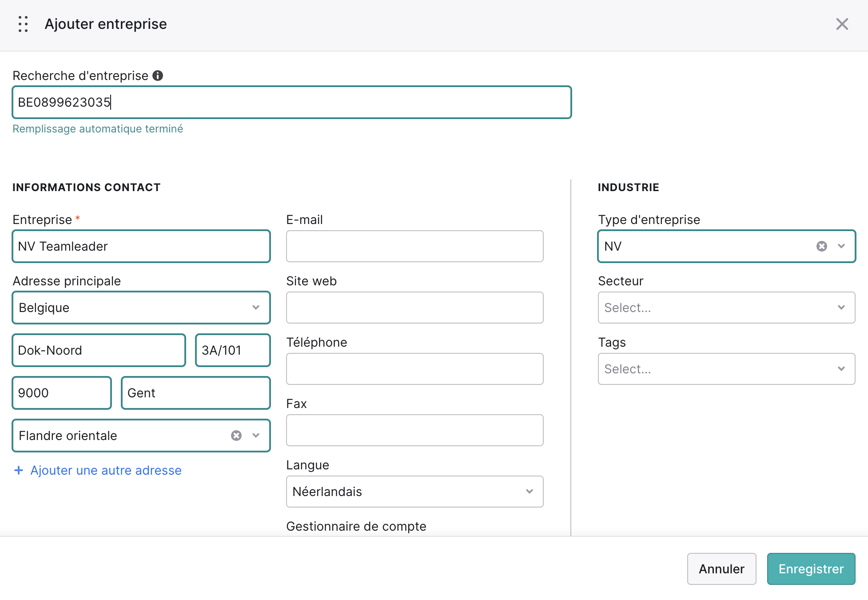Click the Entreprise name field

click(x=141, y=246)
